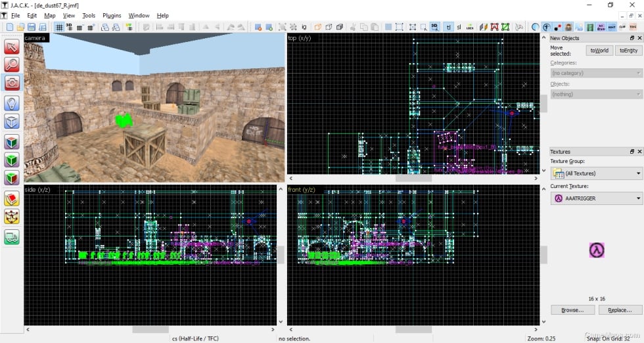This screenshot has width=644, height=343.
Task: Click the front (y/z) viewport vertical scrollbar
Action: 543,255
